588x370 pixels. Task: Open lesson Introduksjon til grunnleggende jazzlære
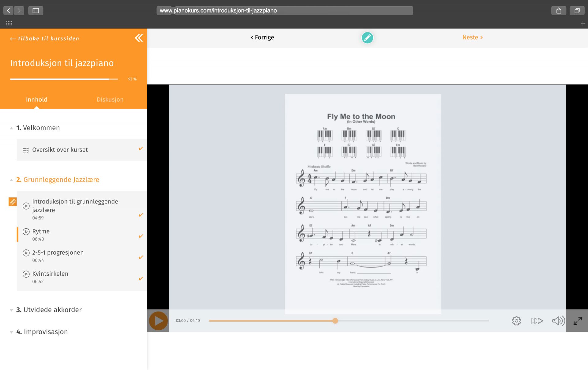[x=82, y=209]
